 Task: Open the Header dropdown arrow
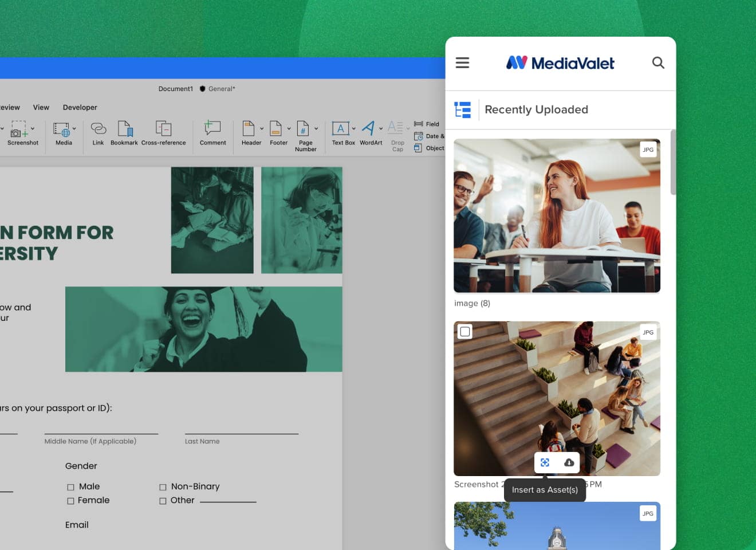262,128
